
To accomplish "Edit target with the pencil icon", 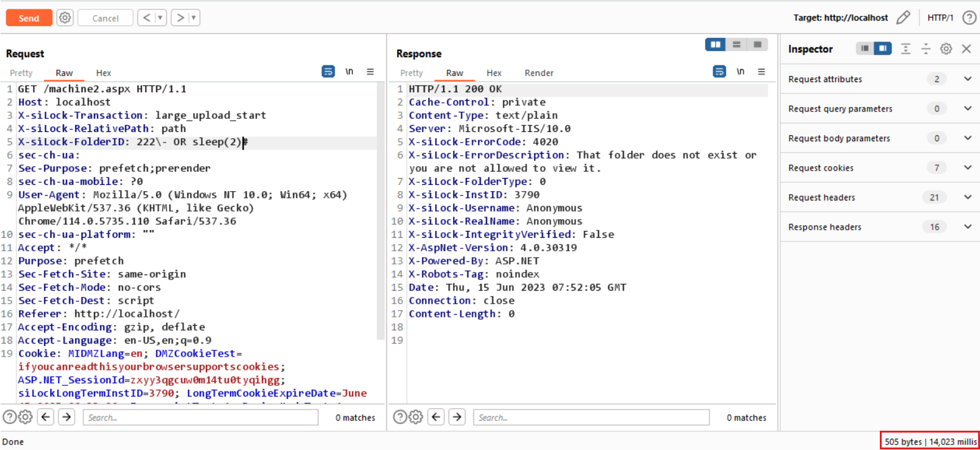I will coord(903,18).
